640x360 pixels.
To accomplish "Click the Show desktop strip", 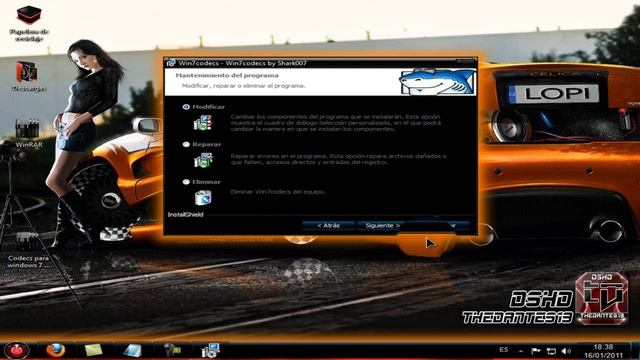I will (x=636, y=351).
